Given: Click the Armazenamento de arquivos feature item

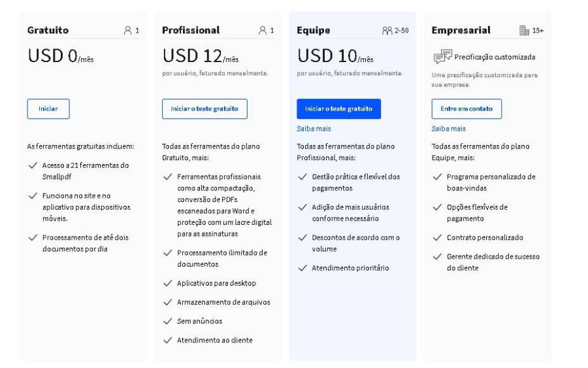Looking at the screenshot, I should [217, 302].
